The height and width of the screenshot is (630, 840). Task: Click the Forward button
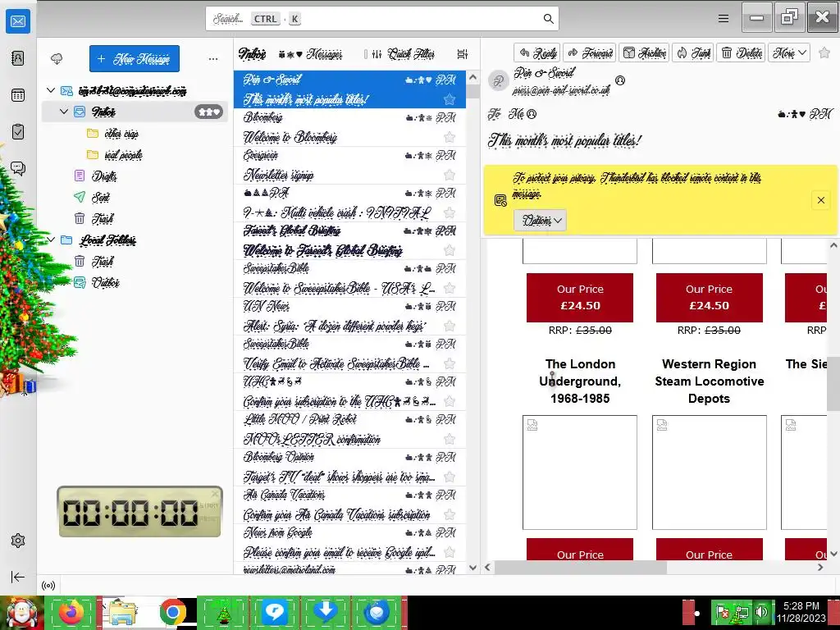click(590, 52)
